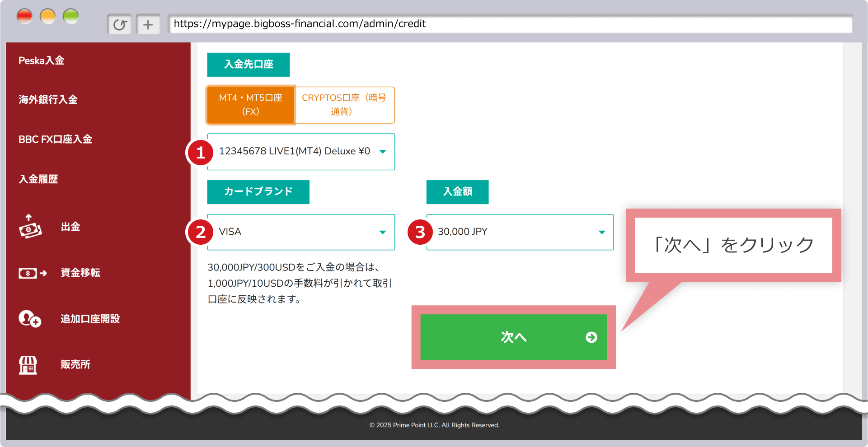
Task: Expand the VISA card brand dropdown
Action: pyautogui.click(x=300, y=232)
